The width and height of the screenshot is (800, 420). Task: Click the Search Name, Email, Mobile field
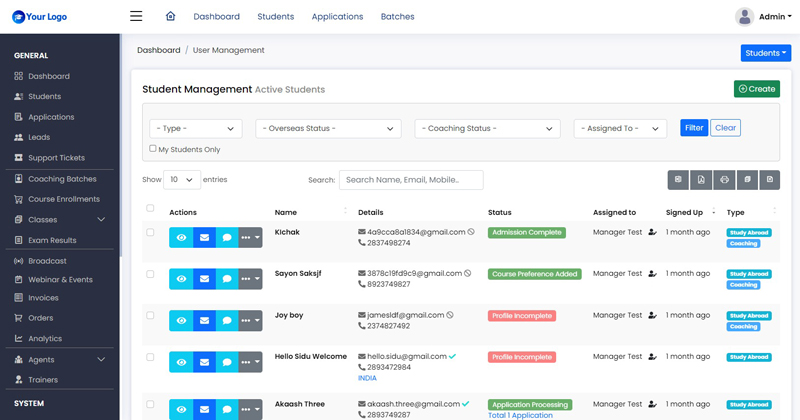click(x=411, y=180)
